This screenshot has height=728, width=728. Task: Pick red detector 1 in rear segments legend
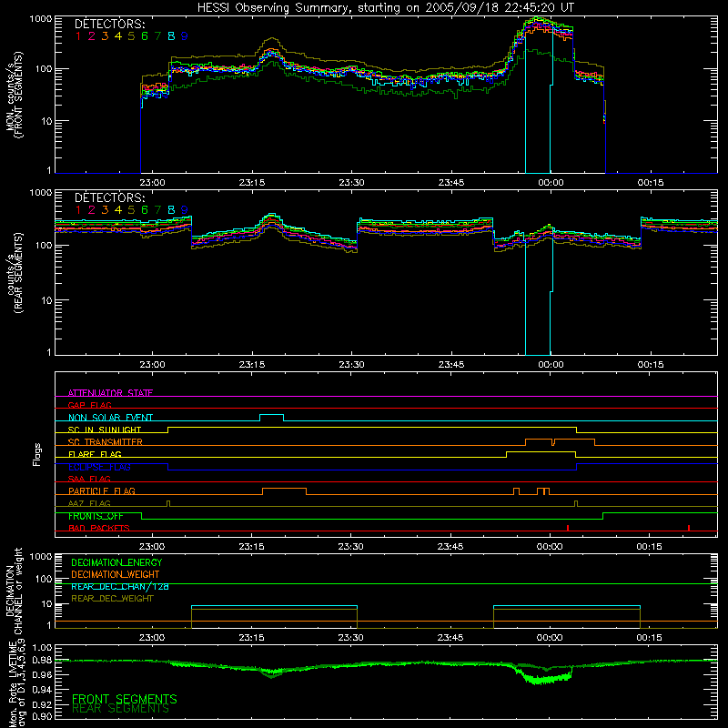78,210
